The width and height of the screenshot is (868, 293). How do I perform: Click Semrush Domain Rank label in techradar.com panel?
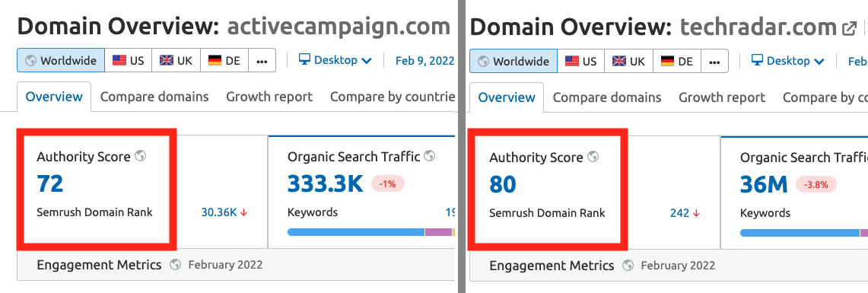click(548, 212)
